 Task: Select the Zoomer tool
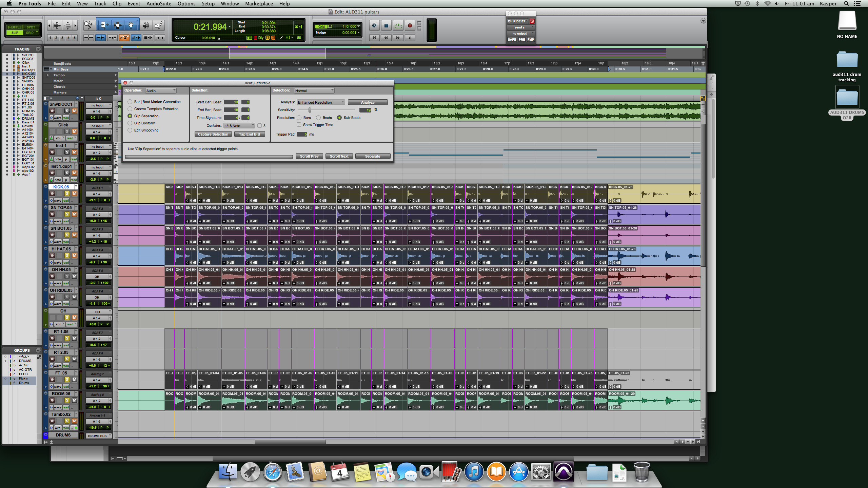pyautogui.click(x=88, y=25)
